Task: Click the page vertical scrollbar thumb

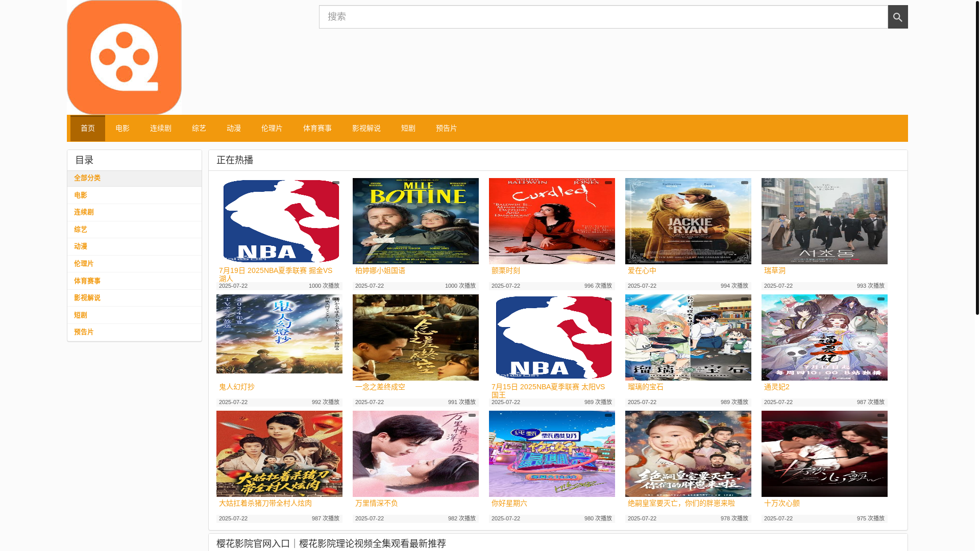Action: click(977, 158)
